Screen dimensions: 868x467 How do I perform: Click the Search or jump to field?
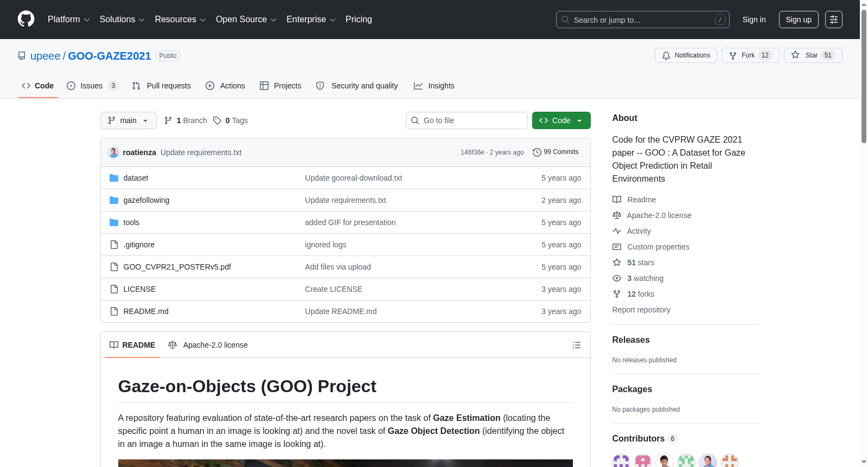(643, 20)
